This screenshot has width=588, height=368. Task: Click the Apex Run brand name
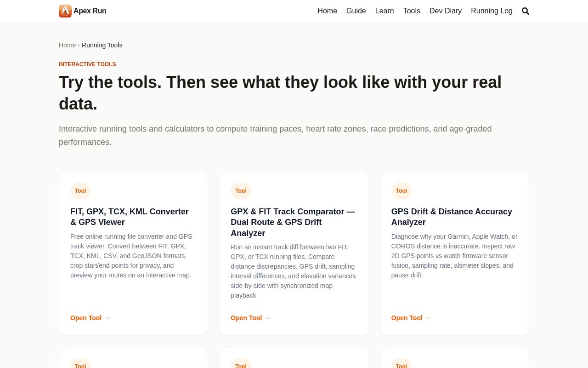pyautogui.click(x=90, y=11)
